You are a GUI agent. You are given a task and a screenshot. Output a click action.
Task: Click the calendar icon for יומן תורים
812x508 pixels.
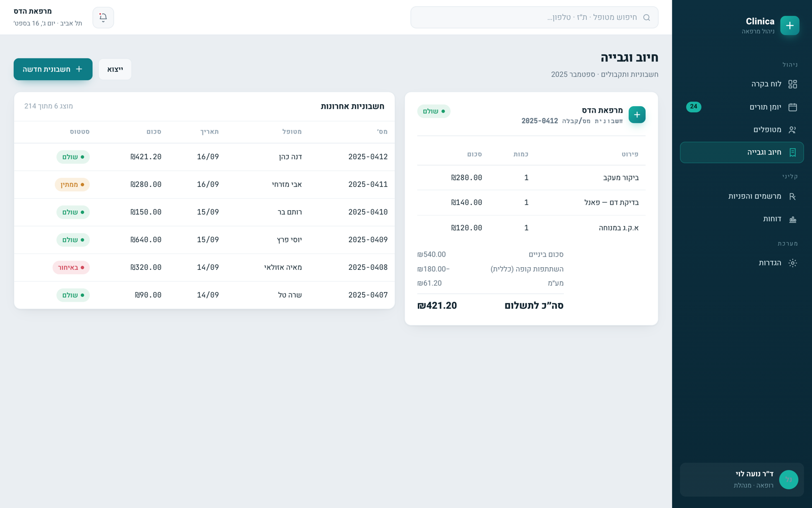pyautogui.click(x=793, y=107)
